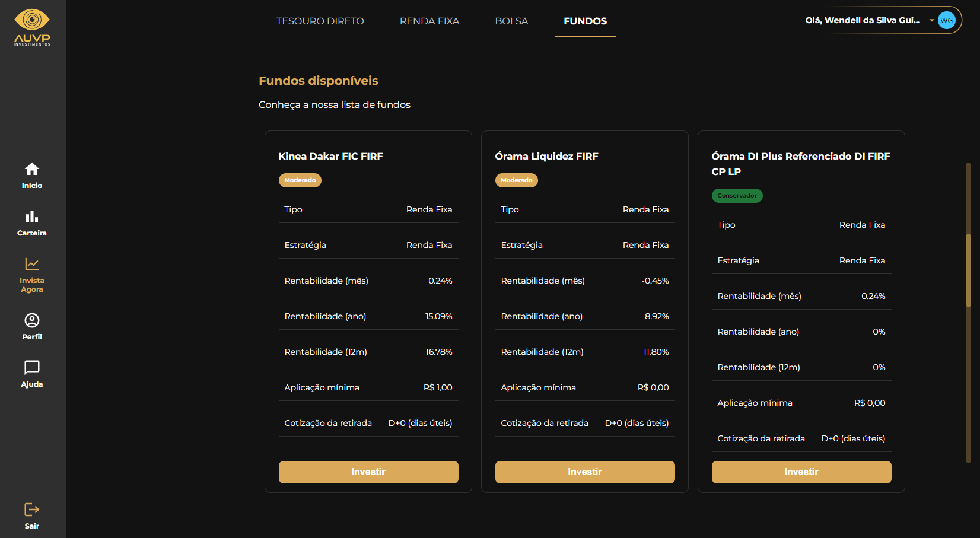Click Kinea Dakar monthly return 0.24%
Image resolution: width=980 pixels, height=538 pixels.
[440, 281]
